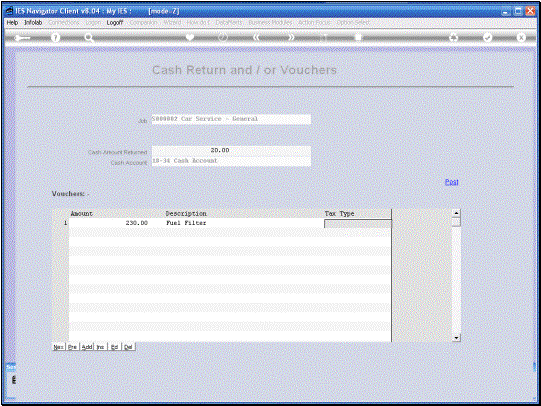The image size is (541, 406).
Task: Click the double right arrow icon
Action: point(291,37)
